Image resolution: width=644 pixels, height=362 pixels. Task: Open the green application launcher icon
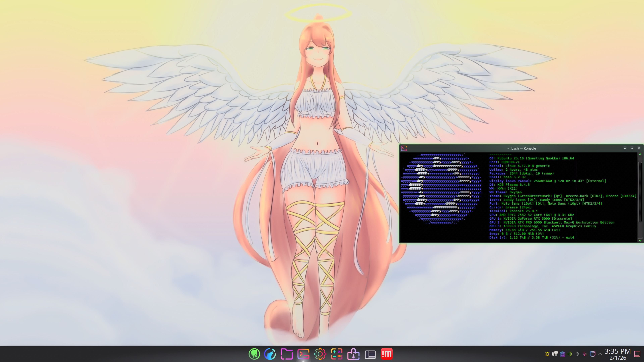[254, 354]
